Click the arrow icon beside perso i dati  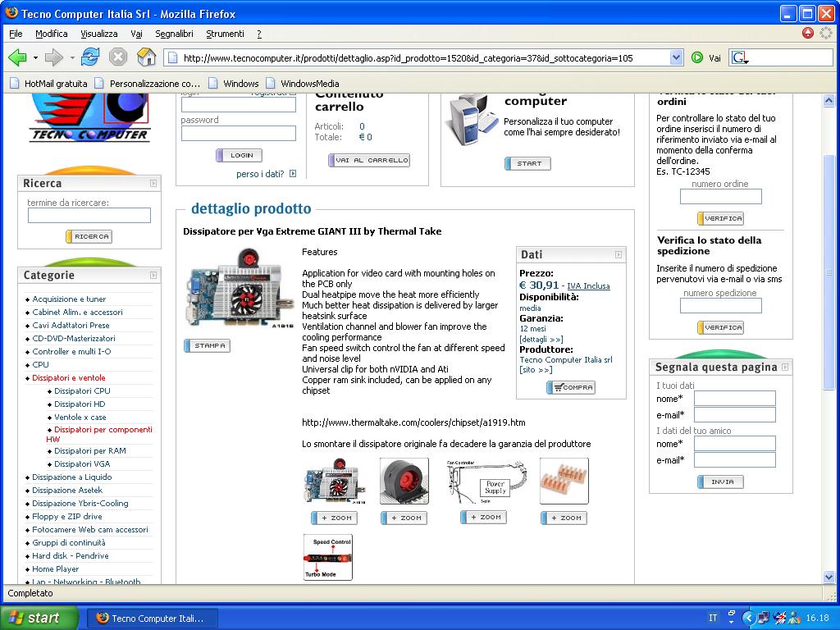(x=293, y=174)
